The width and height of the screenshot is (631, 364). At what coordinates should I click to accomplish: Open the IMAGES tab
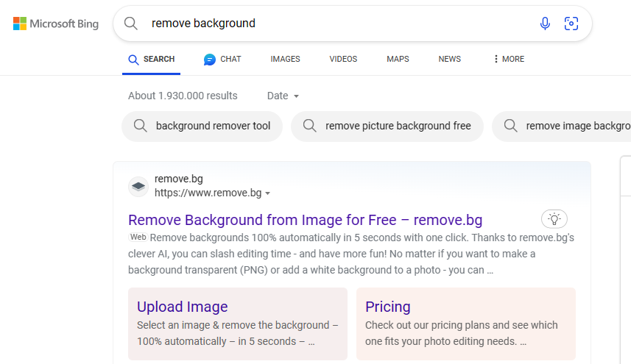click(x=286, y=59)
